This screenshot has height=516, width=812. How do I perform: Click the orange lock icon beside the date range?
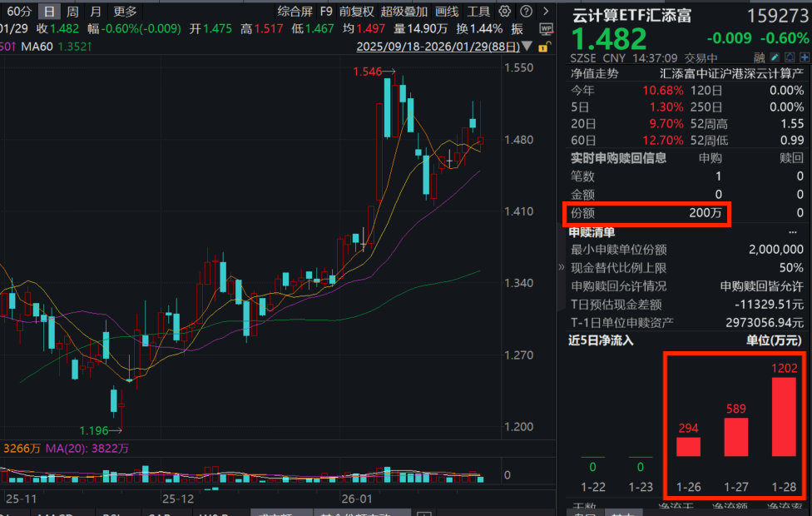(x=545, y=47)
